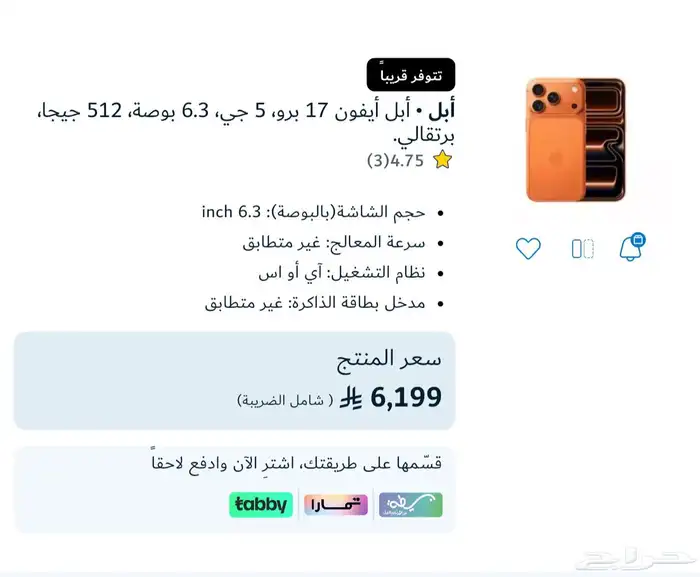Click the 4.75 rating reviews count
Screen dimensions: 700x577
pos(395,160)
